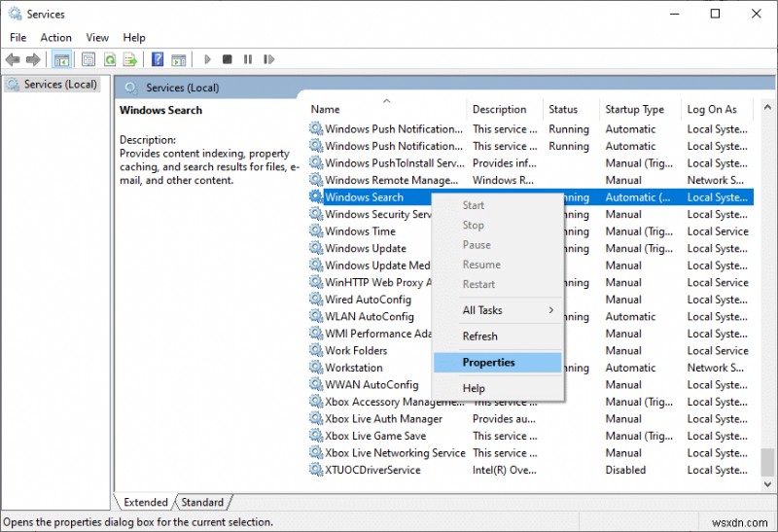Click the scrollbar down arrow
The image size is (778, 532).
pos(767,484)
